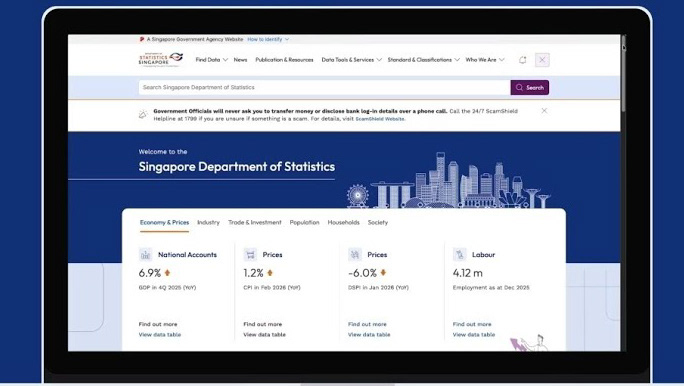Screen dimensions: 684x386
Task: Open the notification bell icon
Action: tap(523, 60)
